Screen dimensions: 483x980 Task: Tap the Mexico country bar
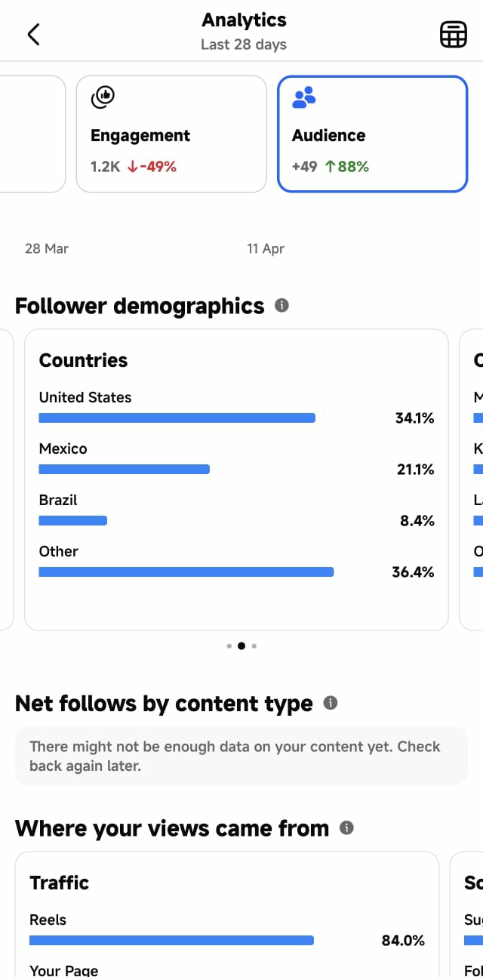pyautogui.click(x=125, y=470)
